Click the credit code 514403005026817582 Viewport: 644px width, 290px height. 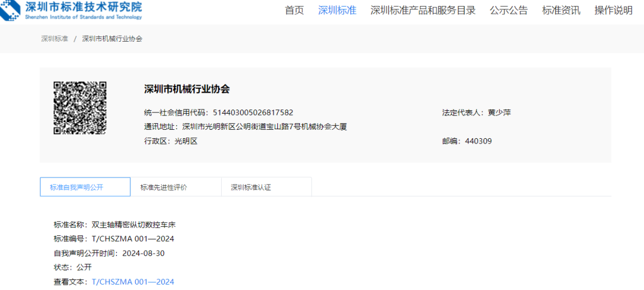pos(253,113)
